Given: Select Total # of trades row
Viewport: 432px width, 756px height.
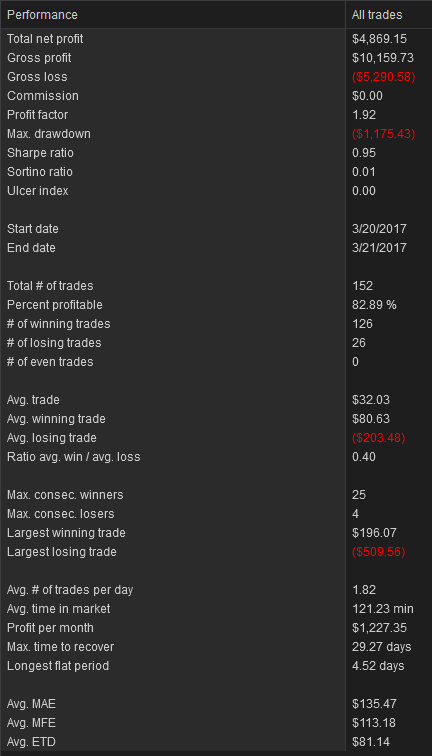Looking at the screenshot, I should [216, 286].
